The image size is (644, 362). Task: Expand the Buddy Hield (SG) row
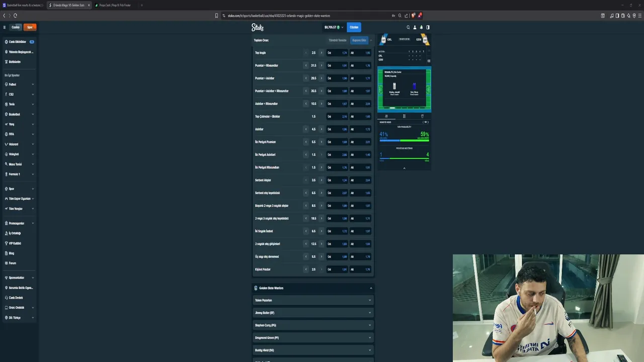click(x=313, y=350)
